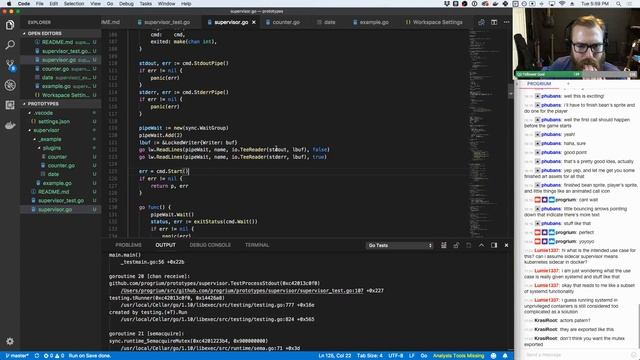This screenshot has height=360, width=640.
Task: Open the Explorer view in activity bar
Action: point(10,25)
